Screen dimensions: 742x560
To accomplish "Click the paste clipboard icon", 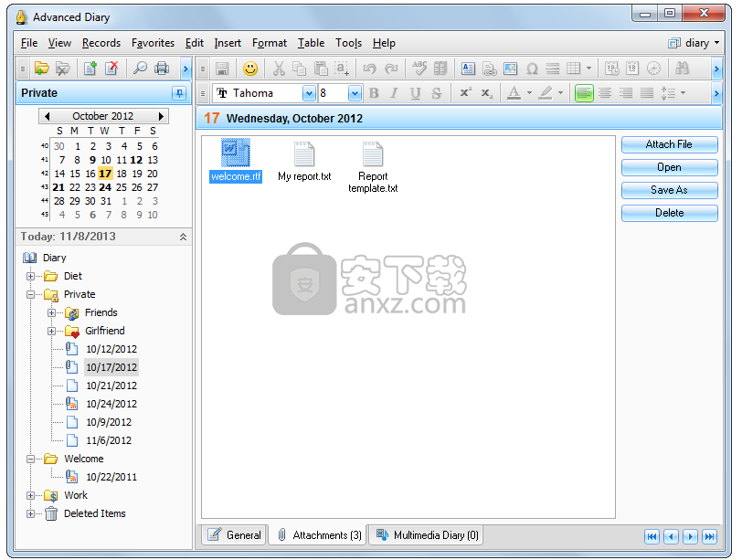I will point(321,69).
